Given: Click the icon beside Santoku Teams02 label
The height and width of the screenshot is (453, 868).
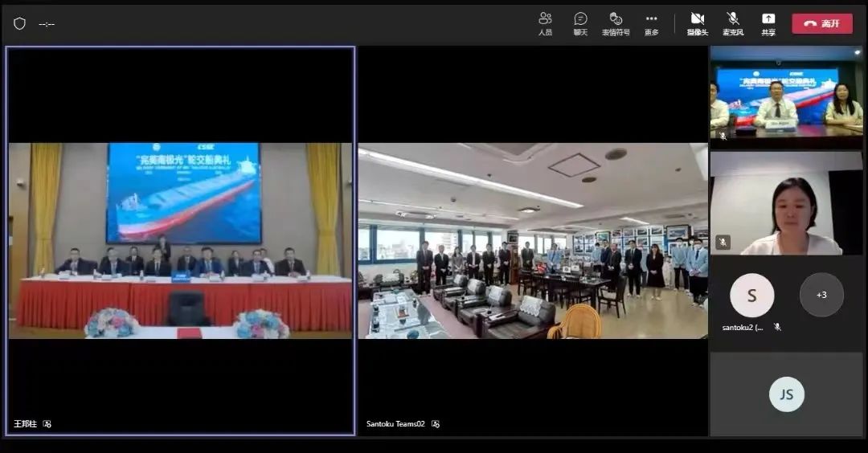Looking at the screenshot, I should [x=436, y=424].
